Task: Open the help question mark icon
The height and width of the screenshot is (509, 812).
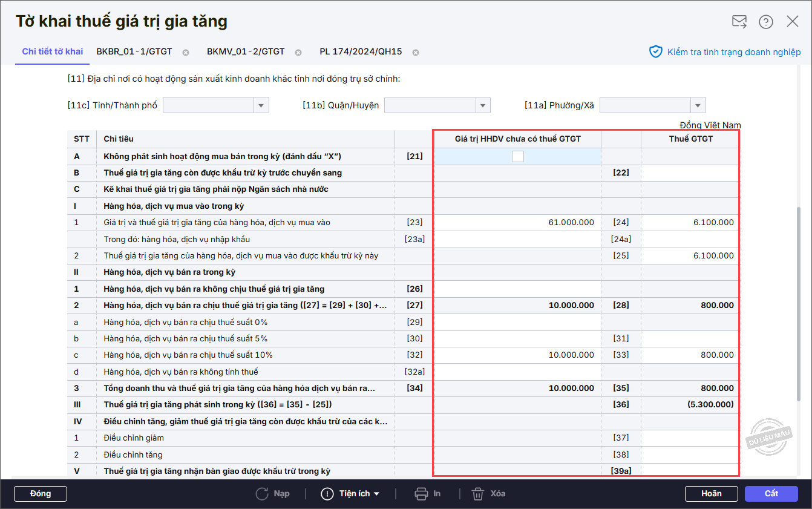Action: [766, 22]
